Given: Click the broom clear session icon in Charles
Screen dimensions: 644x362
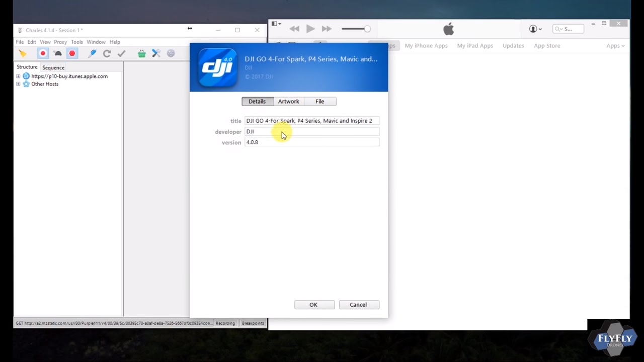Looking at the screenshot, I should [23, 53].
